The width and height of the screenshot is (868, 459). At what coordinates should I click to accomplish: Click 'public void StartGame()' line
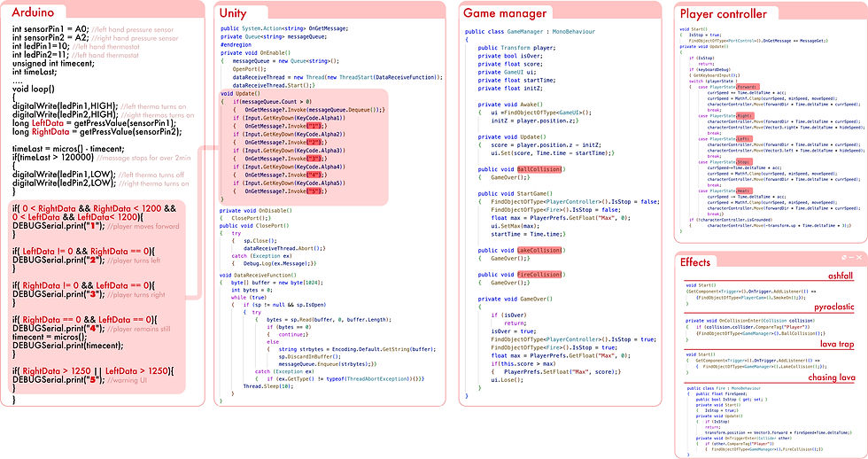(x=515, y=194)
